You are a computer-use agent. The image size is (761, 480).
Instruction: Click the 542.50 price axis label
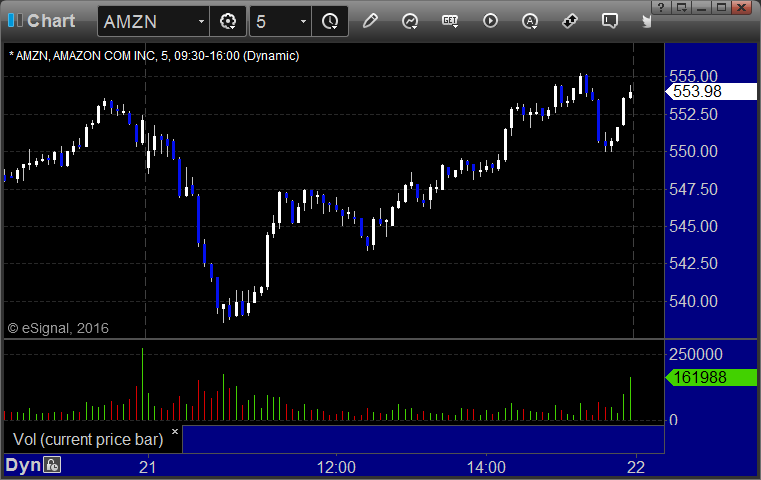693,264
